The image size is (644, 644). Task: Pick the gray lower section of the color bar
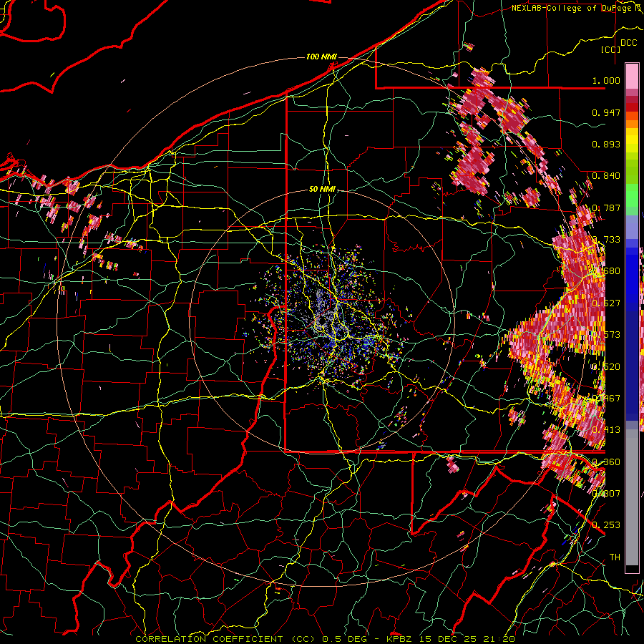pyautogui.click(x=632, y=497)
